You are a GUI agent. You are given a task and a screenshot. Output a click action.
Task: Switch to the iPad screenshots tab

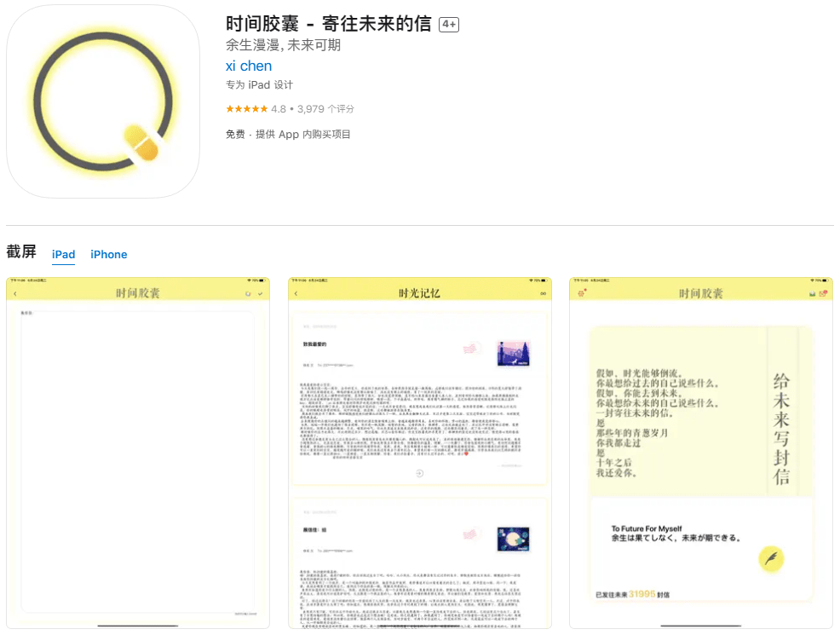pos(63,255)
